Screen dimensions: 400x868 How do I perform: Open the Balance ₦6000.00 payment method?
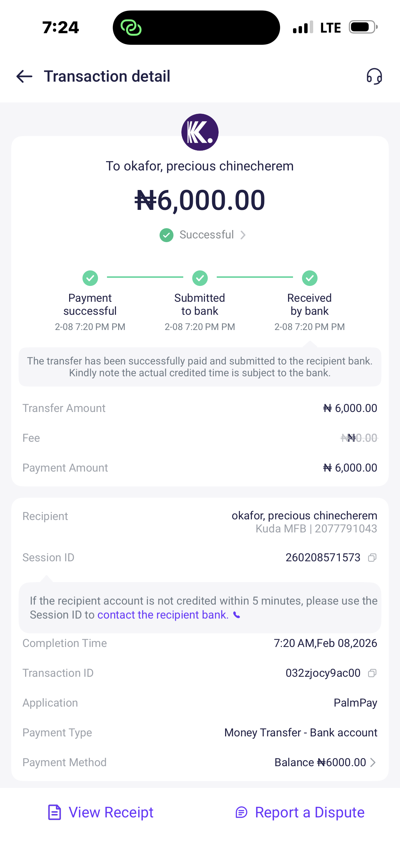click(320, 762)
